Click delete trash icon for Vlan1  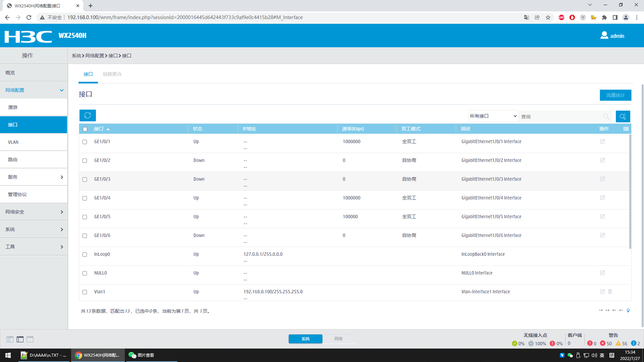[x=610, y=292]
